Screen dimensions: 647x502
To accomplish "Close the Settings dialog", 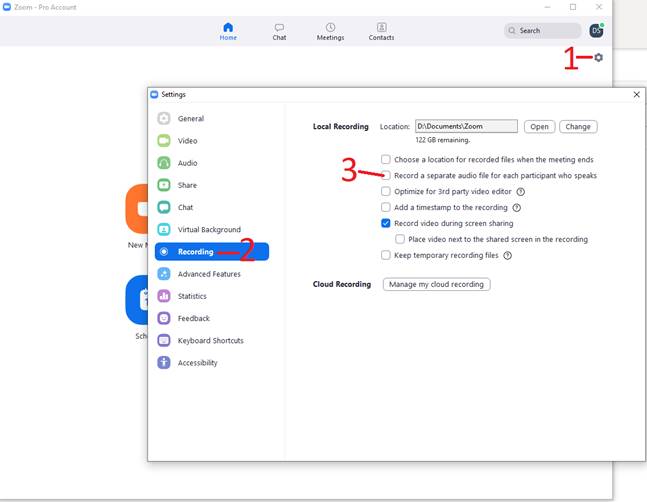I will (x=637, y=94).
